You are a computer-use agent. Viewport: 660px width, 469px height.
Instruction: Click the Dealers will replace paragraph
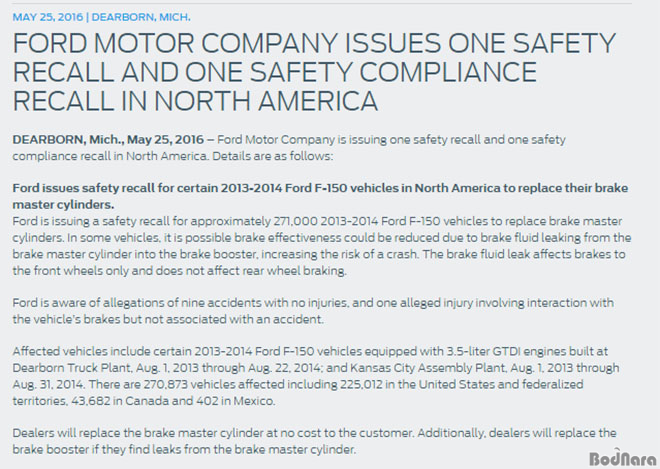[314, 441]
